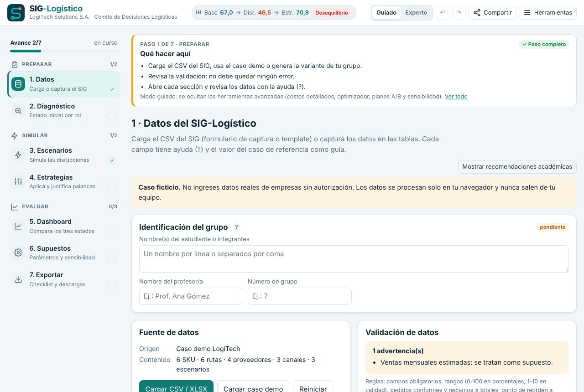Click the clipboard icon beside PREPARAR

coord(15,64)
